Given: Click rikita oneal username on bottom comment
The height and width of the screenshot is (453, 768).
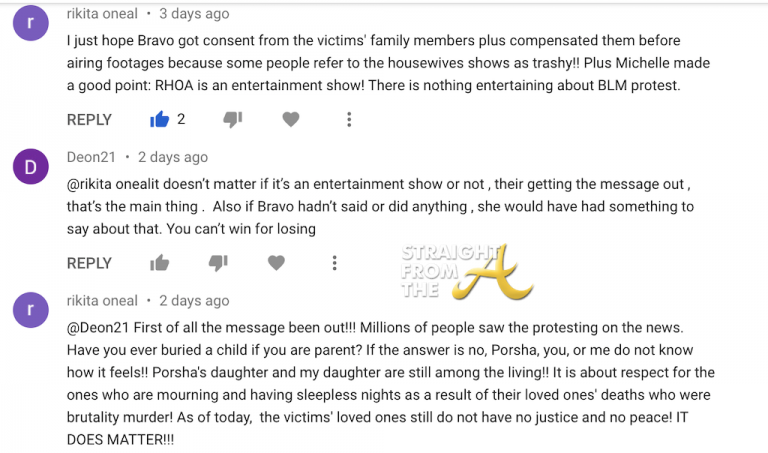Looking at the screenshot, I should click(102, 300).
